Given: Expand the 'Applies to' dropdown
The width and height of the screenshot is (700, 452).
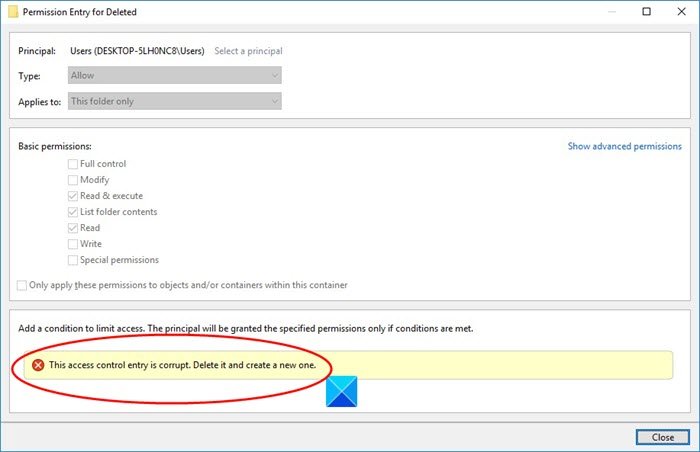Looking at the screenshot, I should point(175,101).
